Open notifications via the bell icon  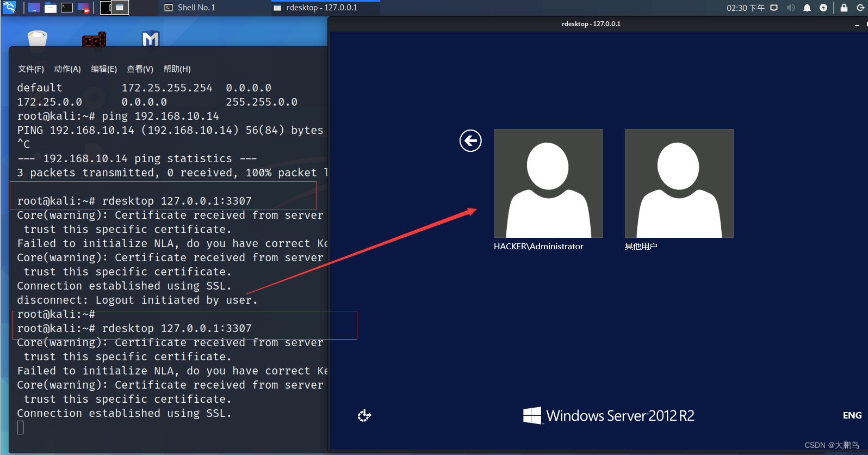pyautogui.click(x=807, y=8)
